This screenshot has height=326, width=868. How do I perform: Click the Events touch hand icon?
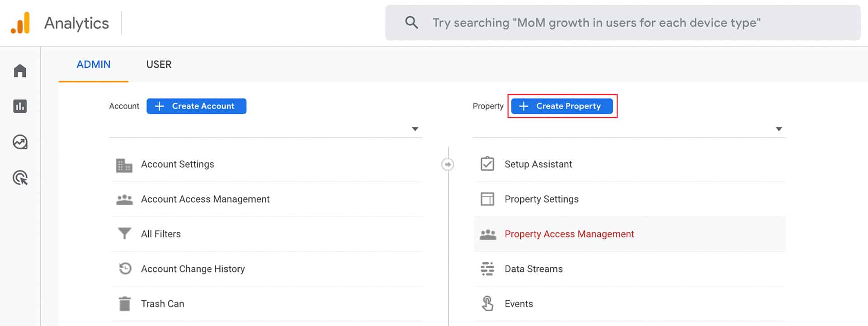click(x=487, y=303)
